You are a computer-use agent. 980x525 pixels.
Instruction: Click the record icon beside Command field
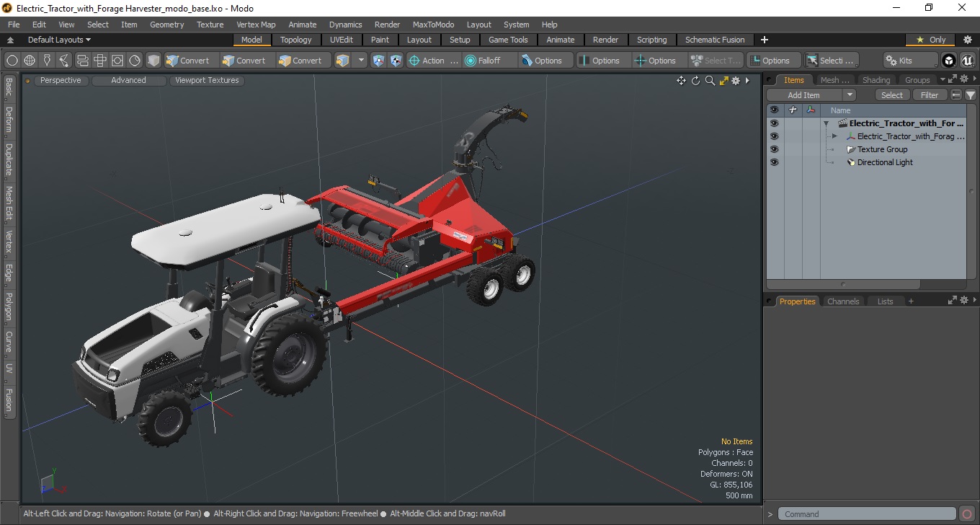point(967,514)
